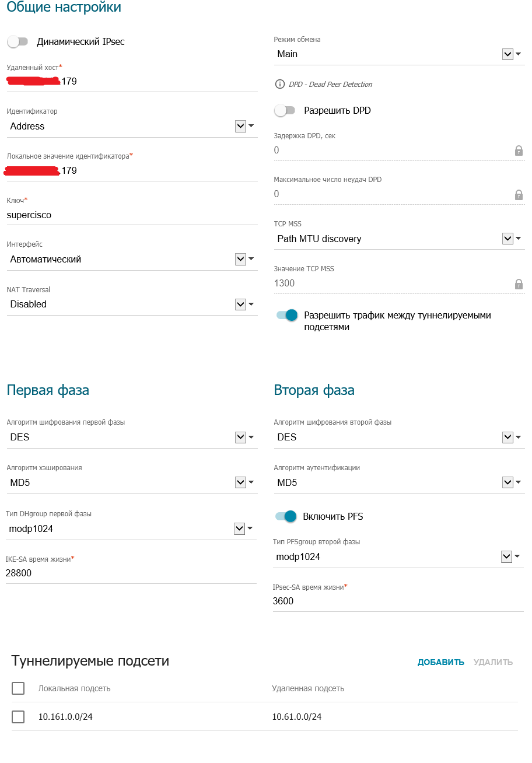Open first phase encryption algorithm dropdown

132,437
